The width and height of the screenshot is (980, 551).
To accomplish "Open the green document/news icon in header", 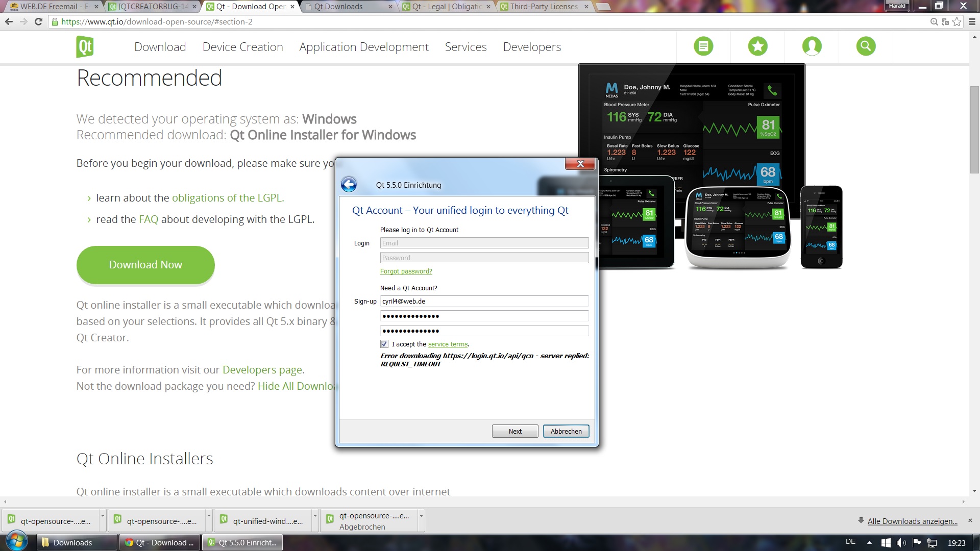I will [x=703, y=46].
